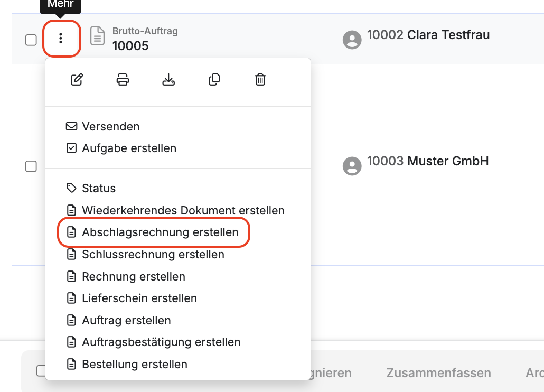
Task: Open the Status submenu entry
Action: click(98, 189)
